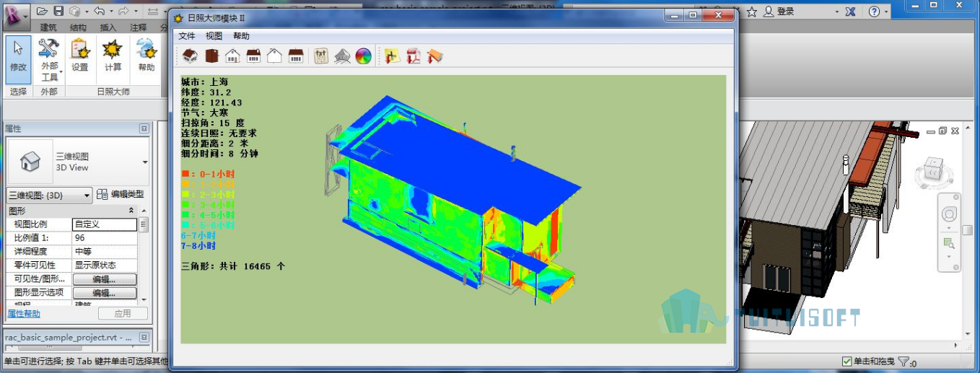Click the selection filter funnel icon in status bar
The image size is (980, 373).
tap(905, 361)
